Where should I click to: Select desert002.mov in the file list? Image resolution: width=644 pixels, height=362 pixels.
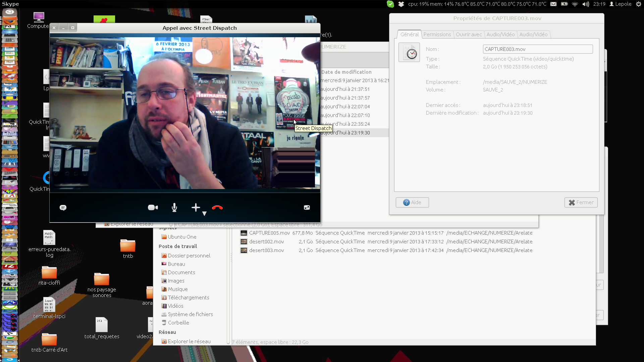click(x=266, y=242)
